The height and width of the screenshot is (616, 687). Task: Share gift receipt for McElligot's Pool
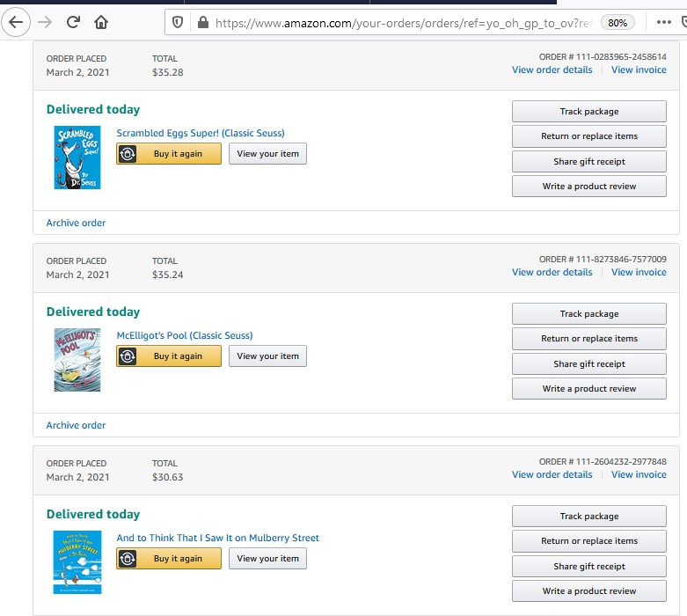click(588, 364)
